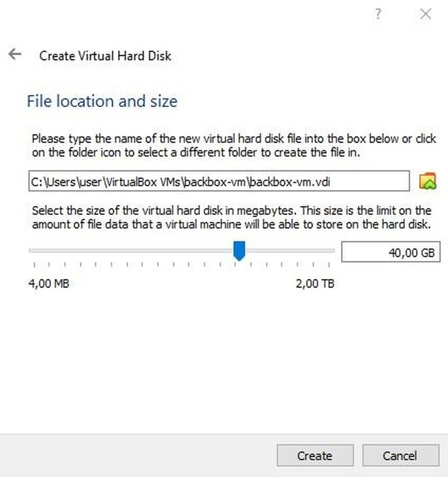Viewport: 448px width, 477px height.
Task: Select the 40,00 GB size field
Action: point(390,252)
